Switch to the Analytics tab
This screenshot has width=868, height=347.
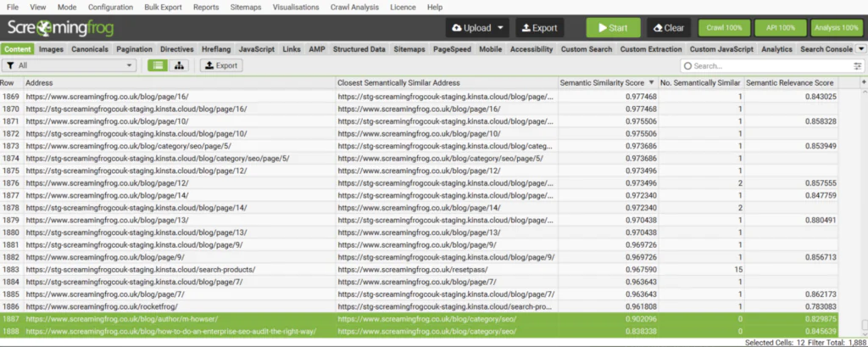point(777,49)
